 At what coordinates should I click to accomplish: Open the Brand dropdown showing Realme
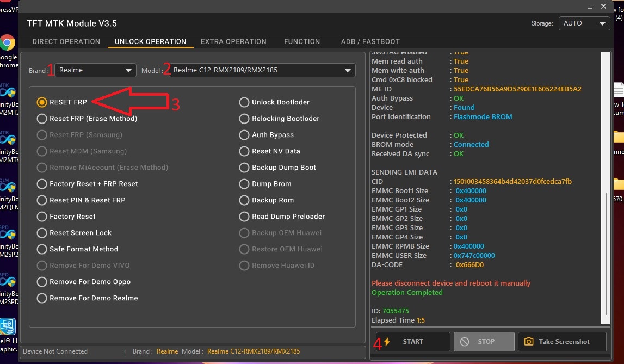click(96, 70)
